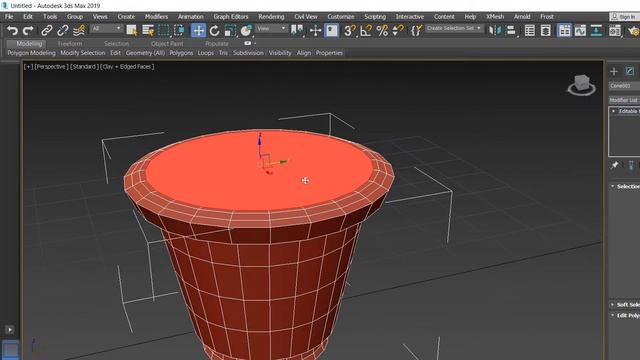
Task: Open the Modify command panel tab
Action: point(630,71)
